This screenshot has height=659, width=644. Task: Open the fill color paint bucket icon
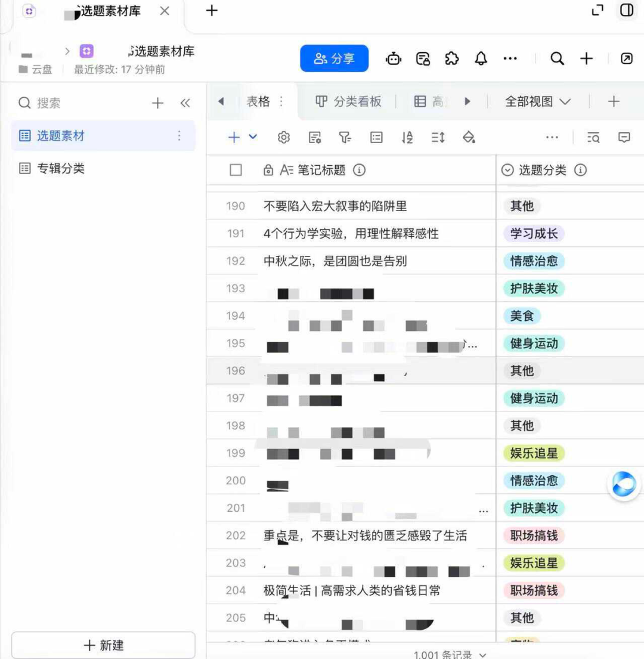click(469, 137)
